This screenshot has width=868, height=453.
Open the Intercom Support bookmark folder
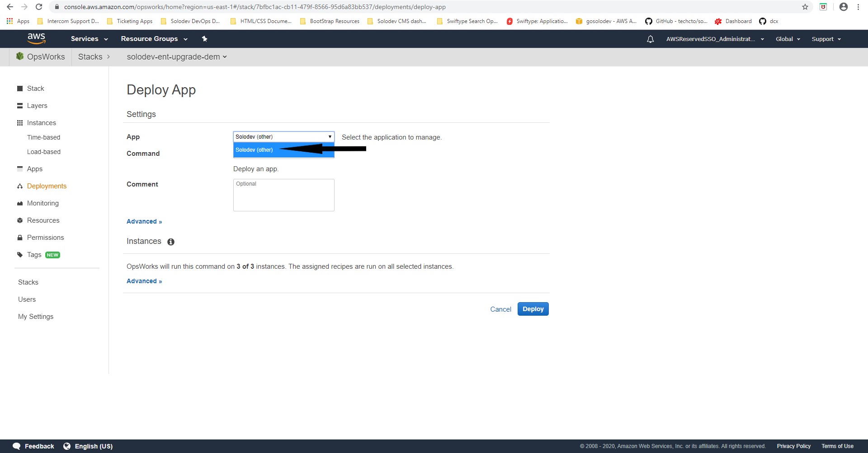point(68,21)
